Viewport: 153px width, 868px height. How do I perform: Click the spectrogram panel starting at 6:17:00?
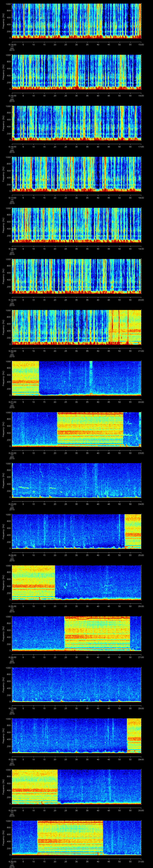[x=77, y=174]
